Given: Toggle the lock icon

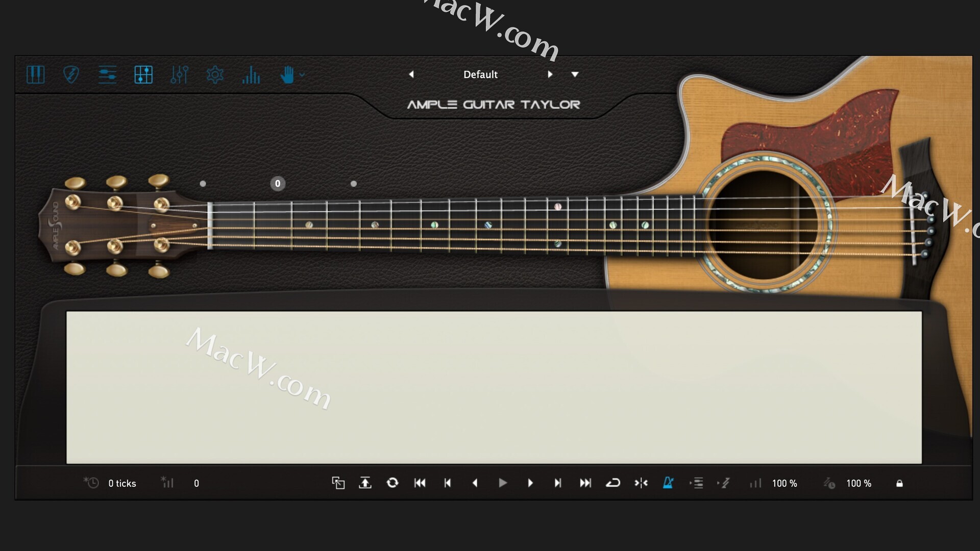Looking at the screenshot, I should [x=899, y=483].
